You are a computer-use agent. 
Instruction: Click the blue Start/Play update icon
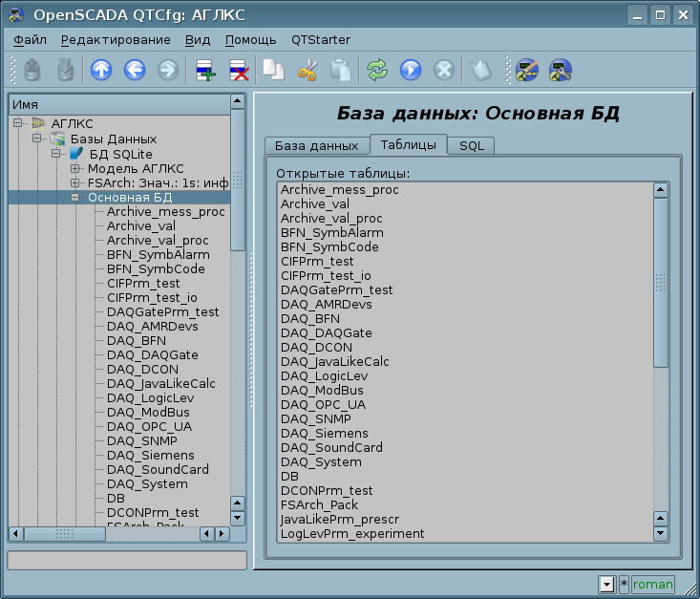click(x=411, y=70)
